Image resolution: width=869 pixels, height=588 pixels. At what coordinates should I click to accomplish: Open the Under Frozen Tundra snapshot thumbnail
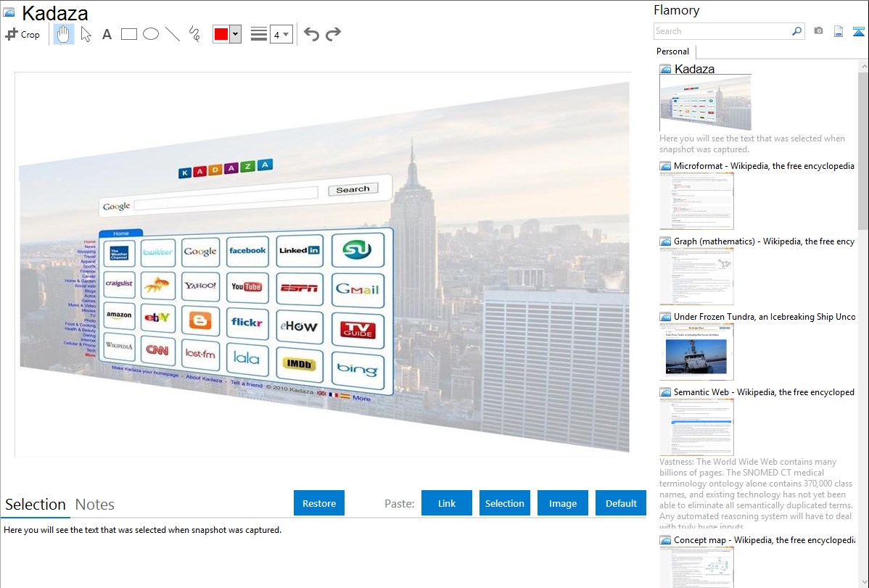[696, 352]
